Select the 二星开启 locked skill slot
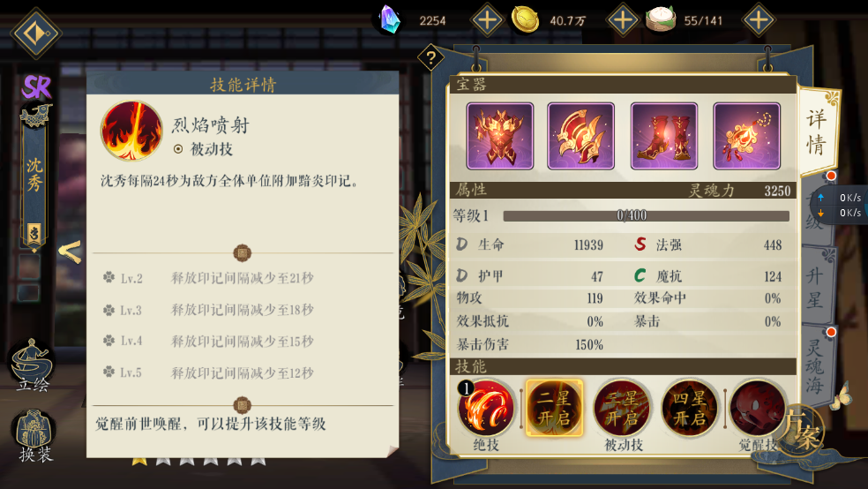Image resolution: width=868 pixels, height=489 pixels. [554, 409]
